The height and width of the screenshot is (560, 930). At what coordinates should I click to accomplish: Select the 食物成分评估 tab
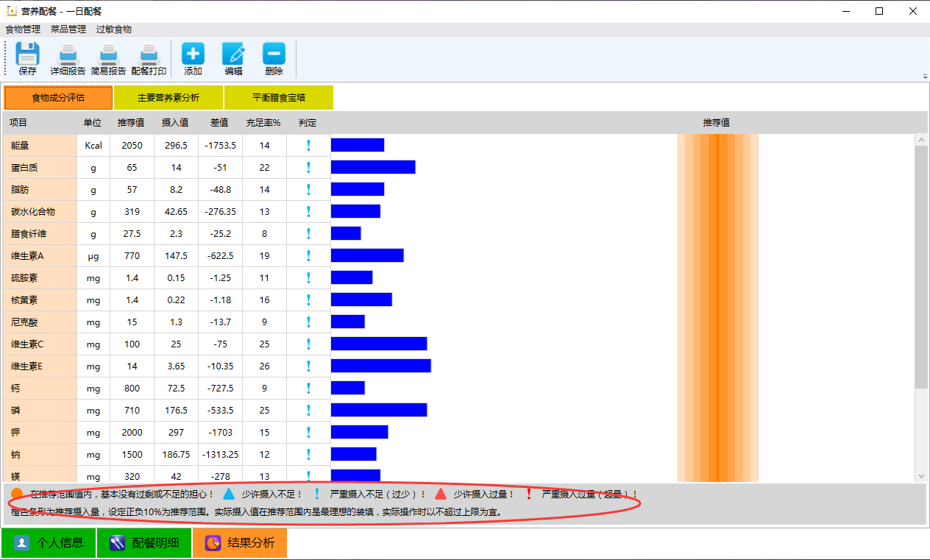tap(58, 97)
